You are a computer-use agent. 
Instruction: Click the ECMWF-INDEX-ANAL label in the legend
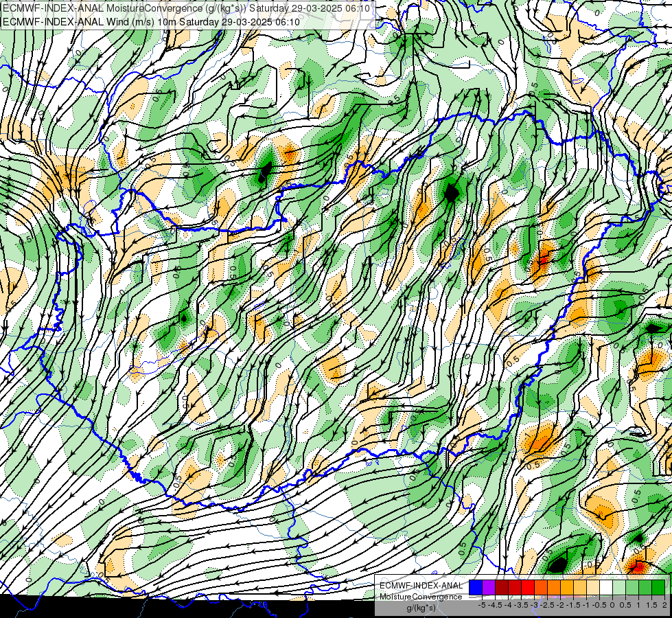click(x=421, y=586)
